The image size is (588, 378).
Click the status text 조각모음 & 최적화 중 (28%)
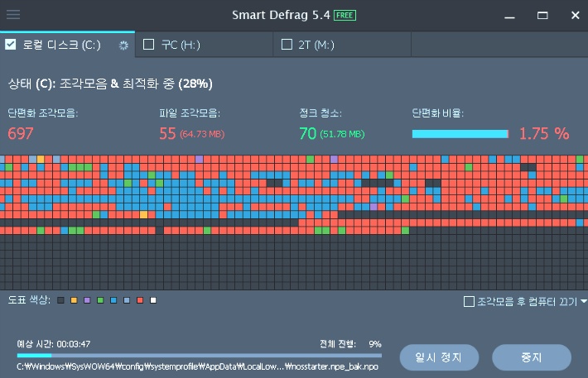point(136,84)
